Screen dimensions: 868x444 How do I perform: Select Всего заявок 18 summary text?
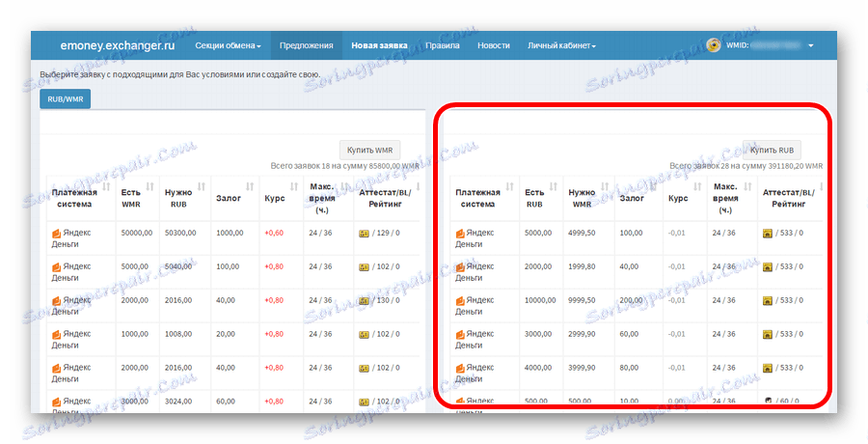click(x=344, y=166)
